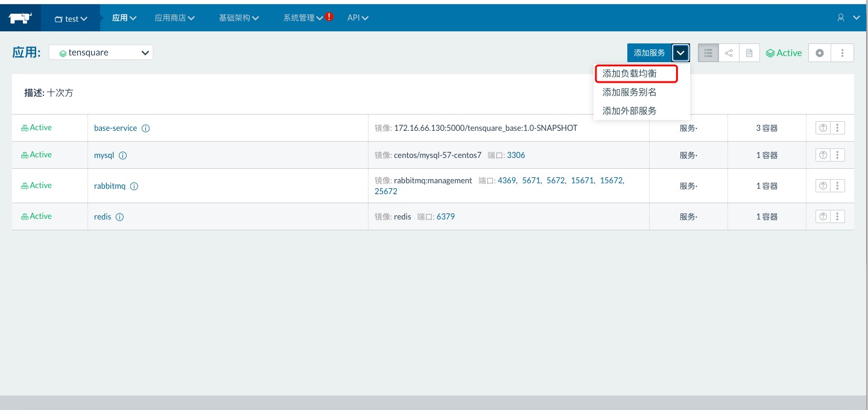The width and height of the screenshot is (868, 410).
Task: Toggle the arrow dropdown beside 添加服务
Action: tap(680, 52)
